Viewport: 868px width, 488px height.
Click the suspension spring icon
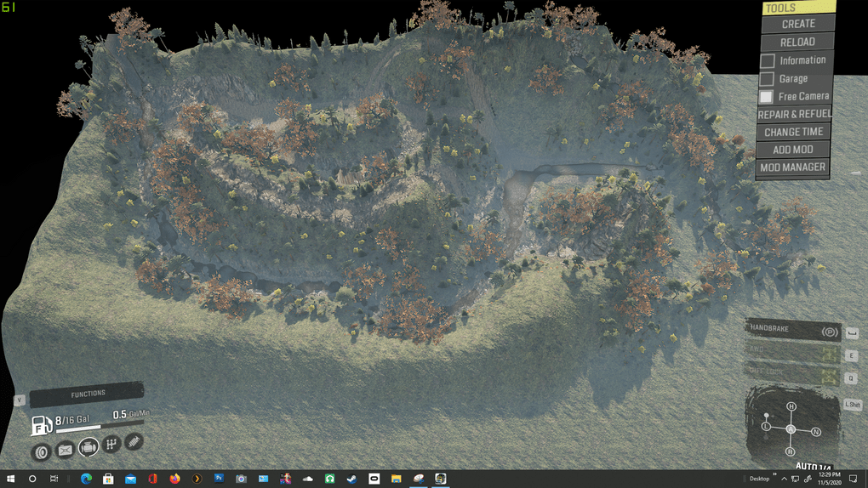coord(134,441)
